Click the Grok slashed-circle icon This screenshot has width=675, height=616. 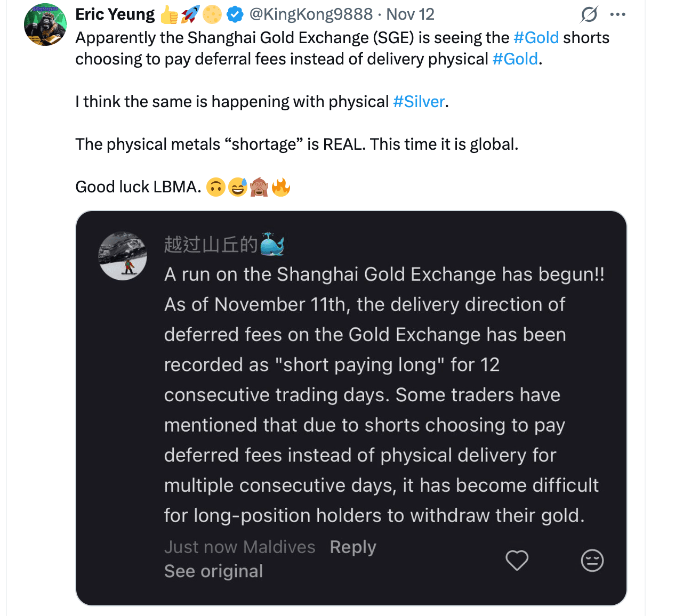pos(589,14)
